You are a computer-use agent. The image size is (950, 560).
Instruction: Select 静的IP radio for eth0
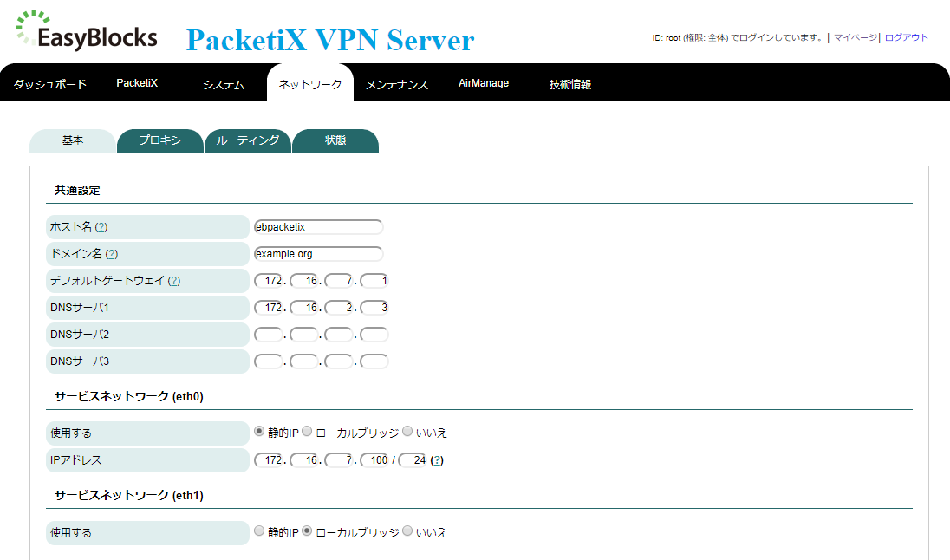pos(259,432)
